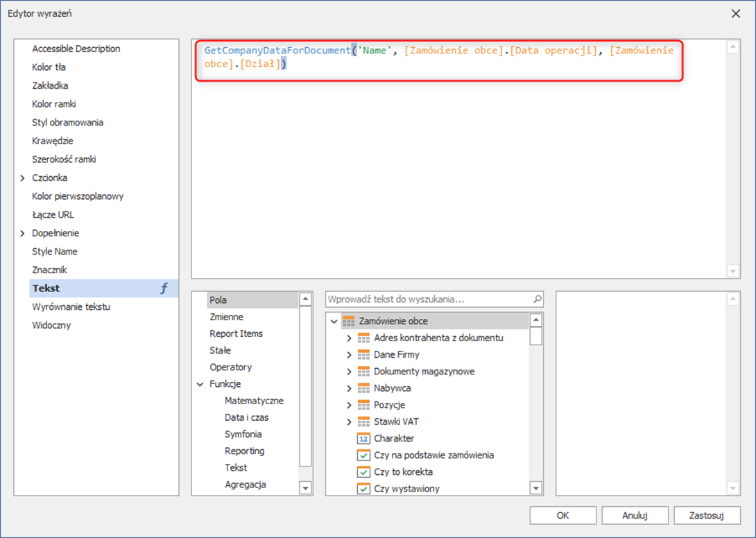Expand the Czcionka property group
The width and height of the screenshot is (756, 538).
click(x=23, y=178)
